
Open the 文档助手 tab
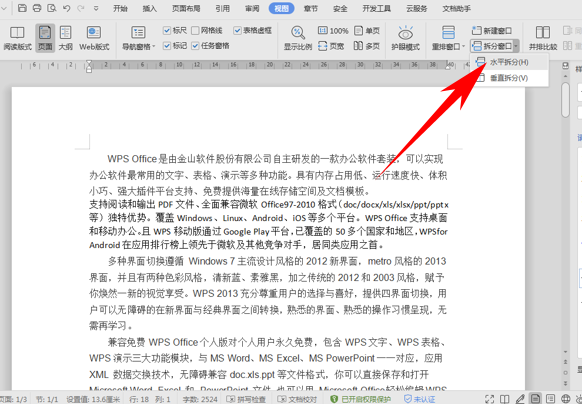pyautogui.click(x=456, y=8)
